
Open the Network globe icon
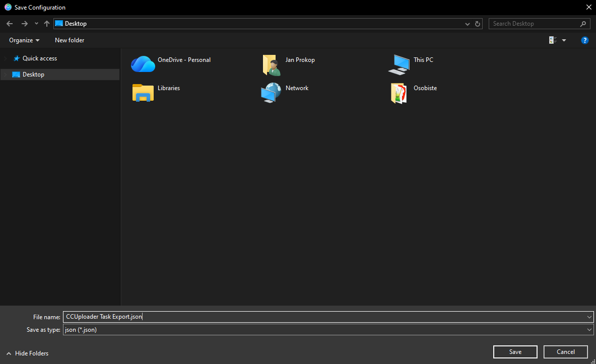coord(271,93)
